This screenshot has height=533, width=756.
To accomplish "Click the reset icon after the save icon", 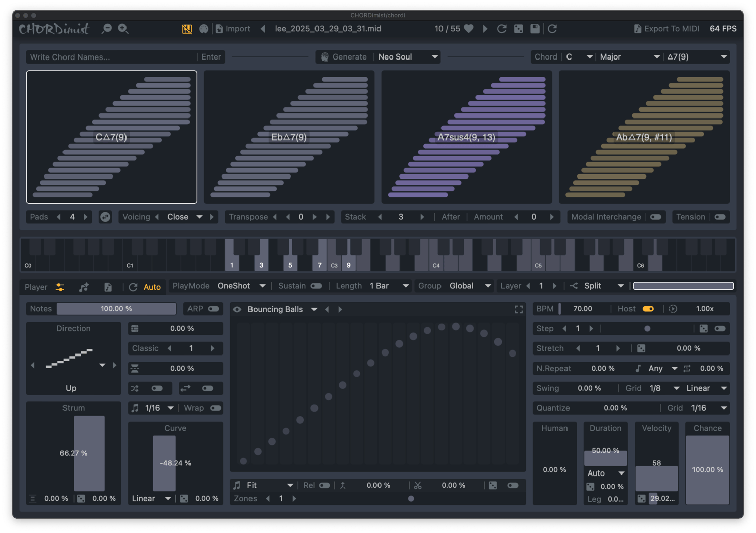I will point(552,29).
